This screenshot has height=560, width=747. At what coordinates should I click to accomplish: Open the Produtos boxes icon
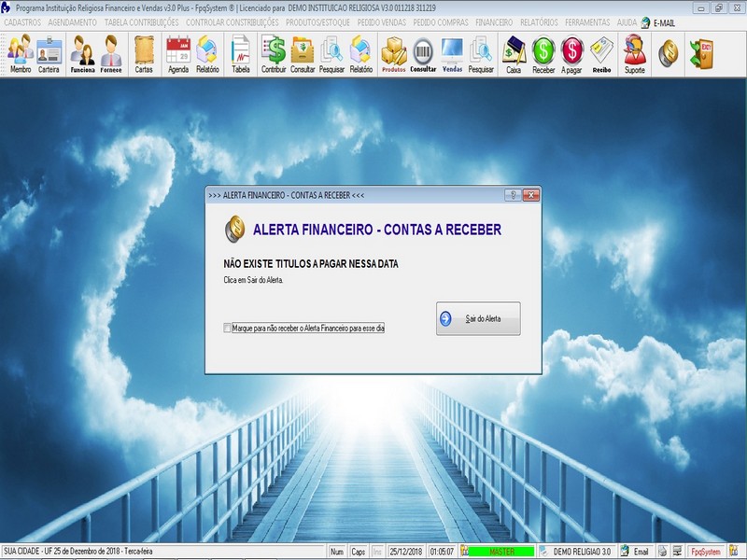pos(393,54)
